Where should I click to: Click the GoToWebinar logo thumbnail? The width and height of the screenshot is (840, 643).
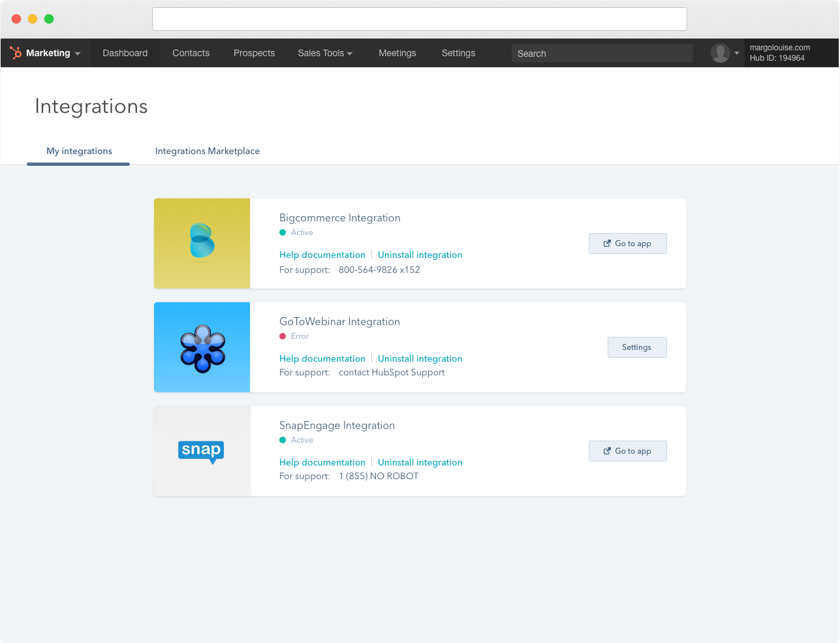coord(202,347)
